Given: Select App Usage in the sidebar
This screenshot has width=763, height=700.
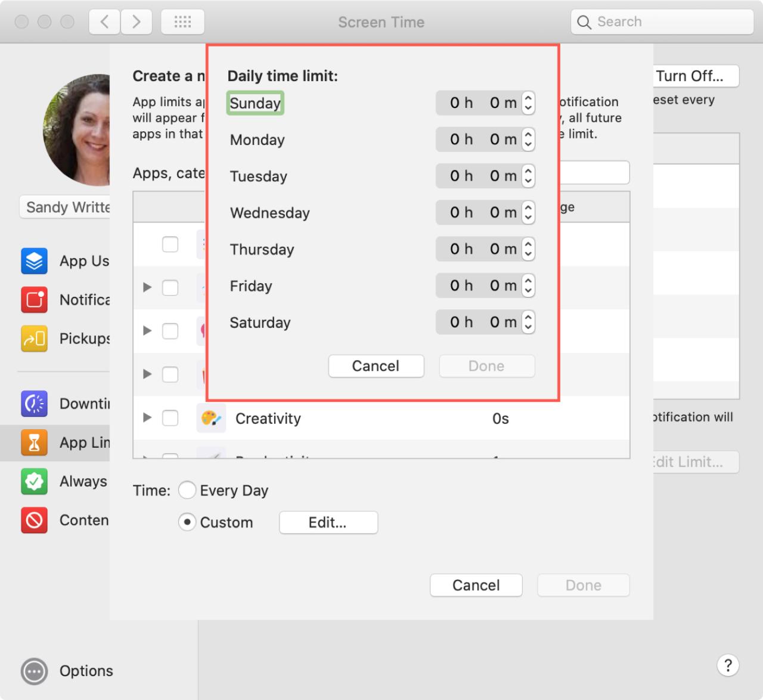Looking at the screenshot, I should click(x=34, y=261).
